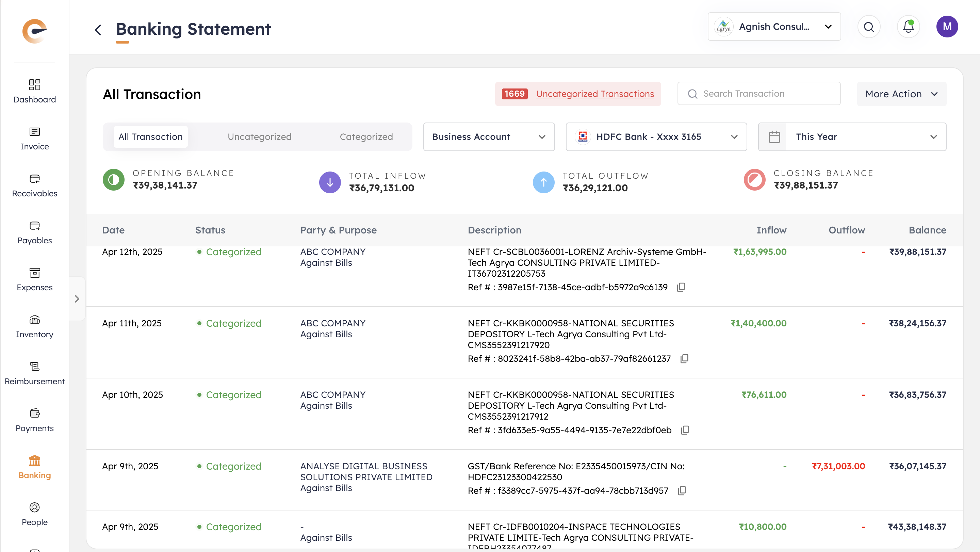Open the notifications bell

tap(908, 27)
